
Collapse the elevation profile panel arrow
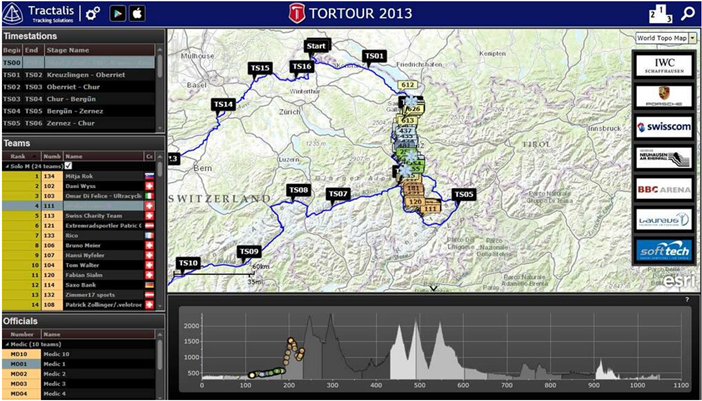[x=433, y=289]
